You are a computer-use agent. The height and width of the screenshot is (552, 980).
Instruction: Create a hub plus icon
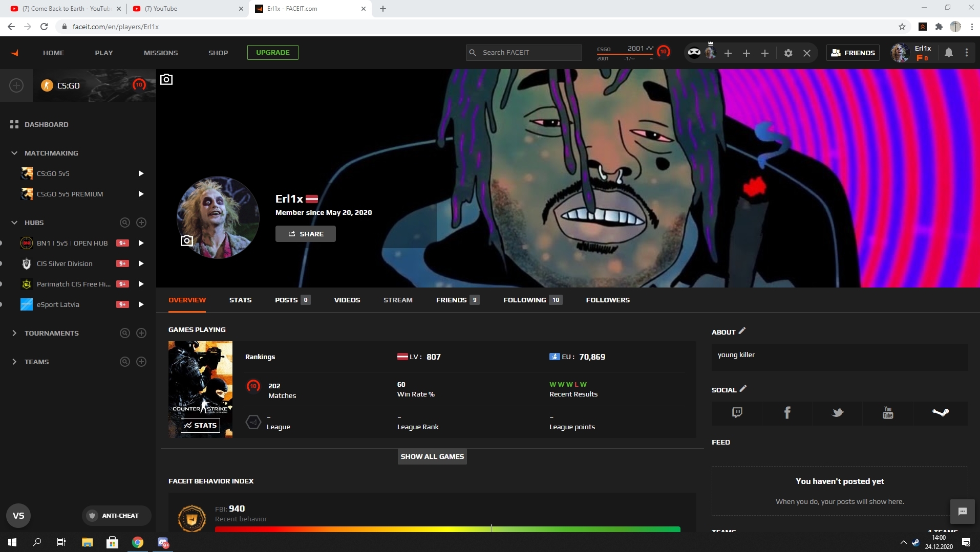141,223
